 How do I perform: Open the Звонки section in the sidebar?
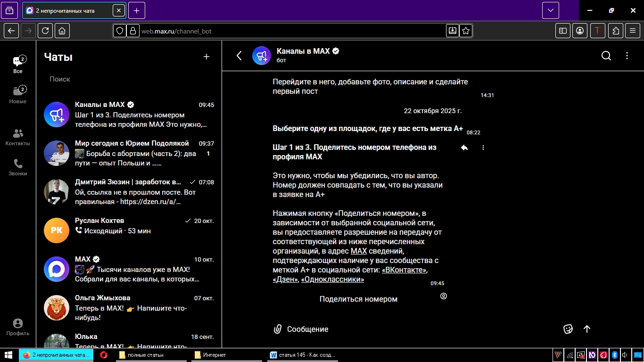click(18, 167)
